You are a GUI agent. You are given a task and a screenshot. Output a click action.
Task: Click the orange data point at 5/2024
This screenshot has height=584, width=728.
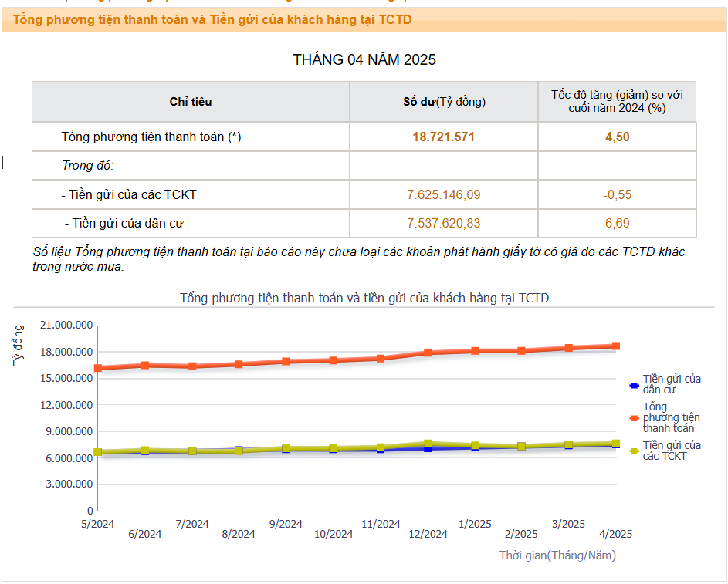pyautogui.click(x=98, y=368)
